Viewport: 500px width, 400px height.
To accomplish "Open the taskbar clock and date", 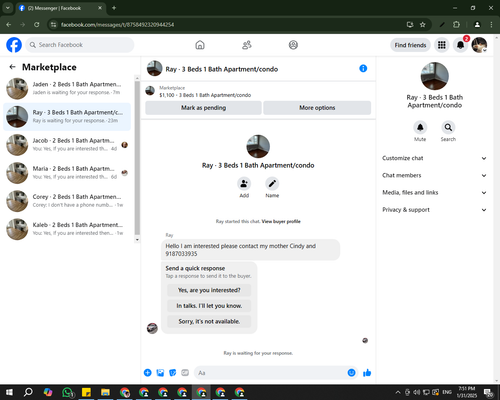I will [466, 392].
